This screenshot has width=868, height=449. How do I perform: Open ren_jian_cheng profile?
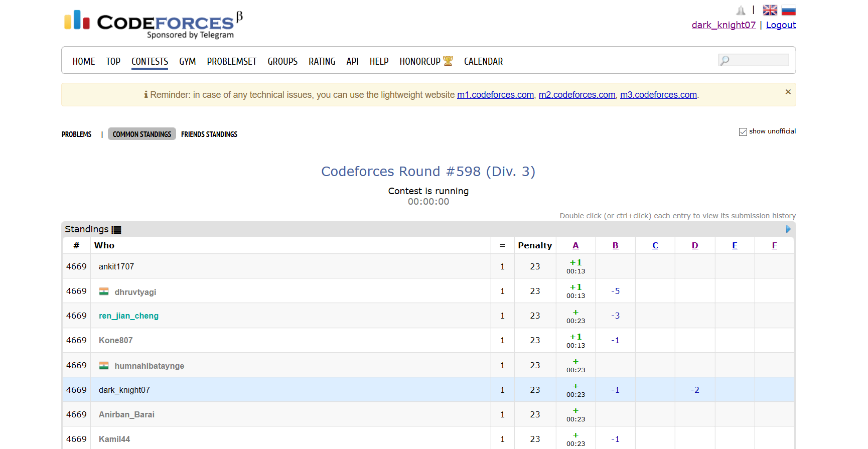click(x=128, y=316)
